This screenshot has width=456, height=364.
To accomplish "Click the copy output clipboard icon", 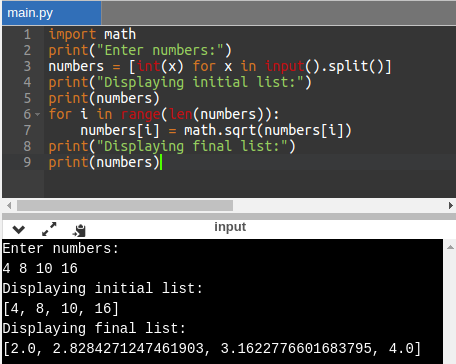I will click(79, 230).
